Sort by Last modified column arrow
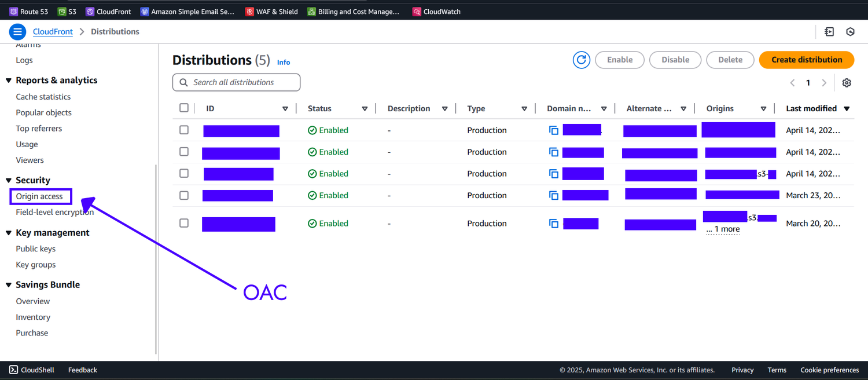868x380 pixels. coord(847,109)
